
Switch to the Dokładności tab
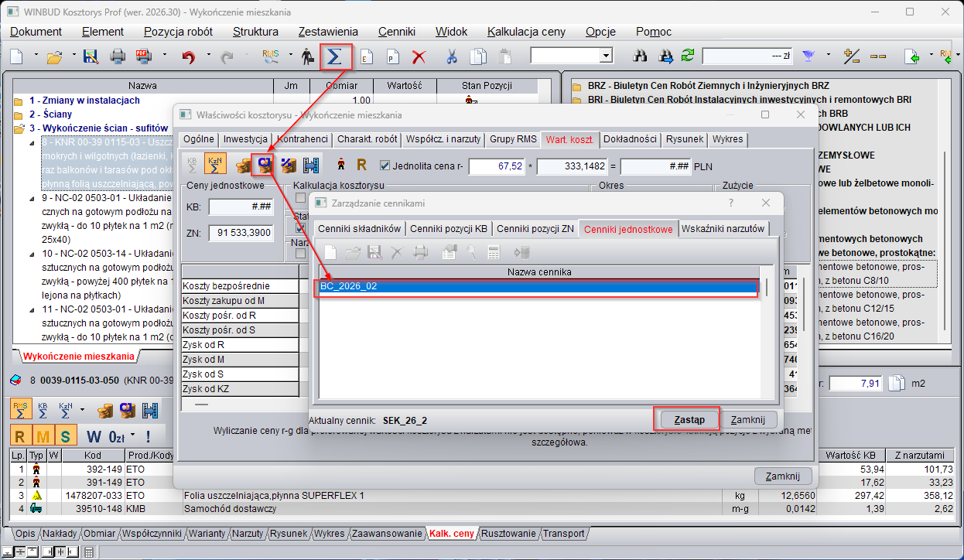(631, 139)
